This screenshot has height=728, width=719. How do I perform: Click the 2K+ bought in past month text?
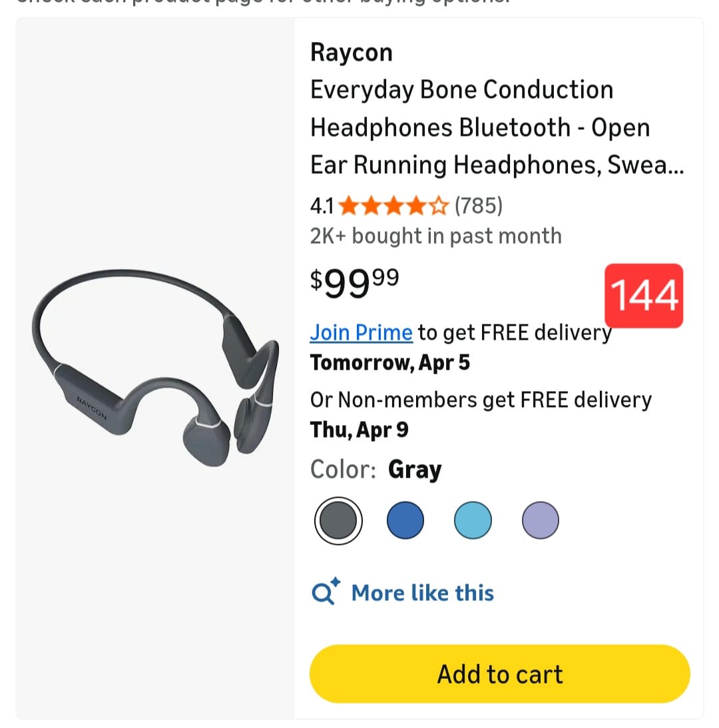435,236
